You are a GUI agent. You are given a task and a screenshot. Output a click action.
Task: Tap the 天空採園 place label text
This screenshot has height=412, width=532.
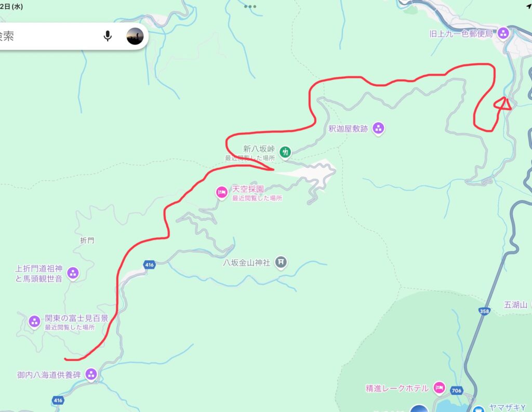pos(248,189)
